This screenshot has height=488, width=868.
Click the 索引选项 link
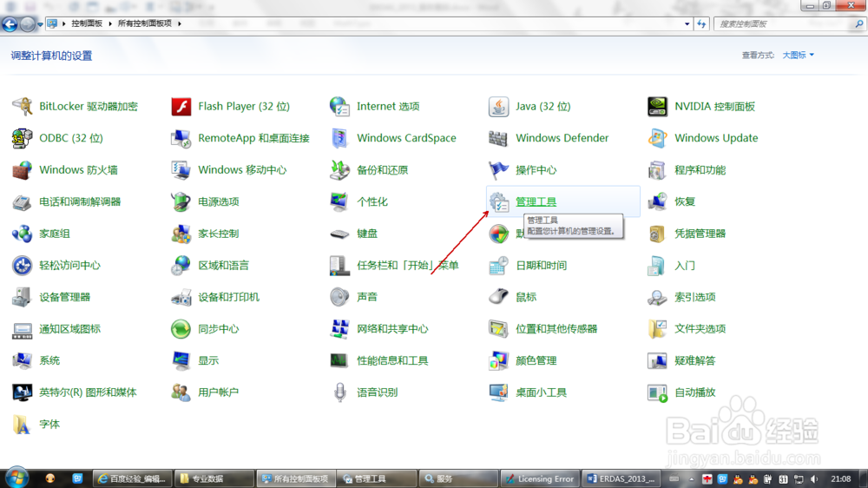695,297
